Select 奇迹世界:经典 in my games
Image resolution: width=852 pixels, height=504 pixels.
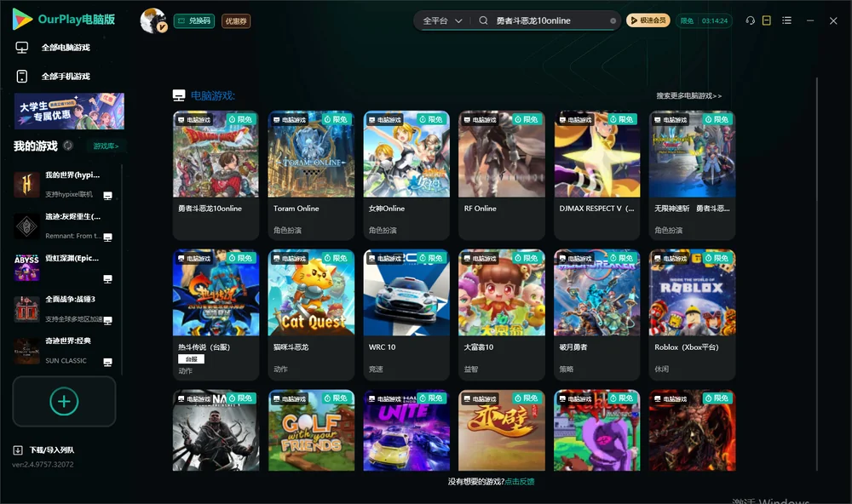(x=66, y=351)
